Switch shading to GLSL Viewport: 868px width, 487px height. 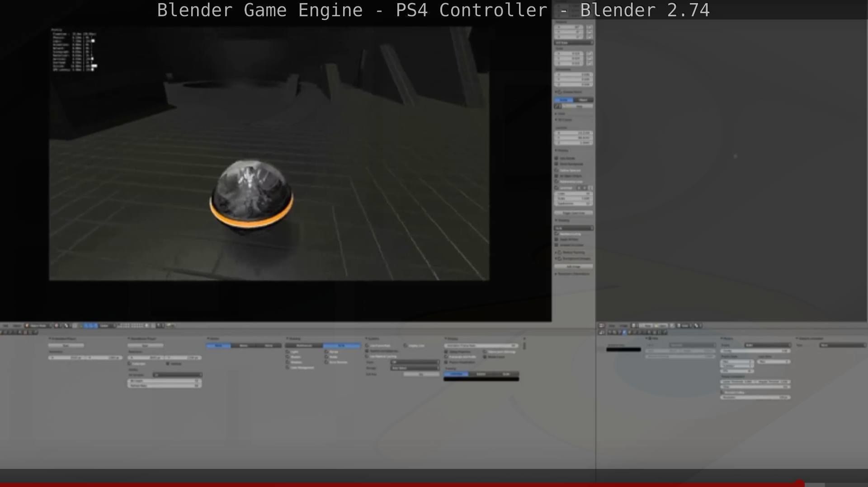(x=342, y=346)
